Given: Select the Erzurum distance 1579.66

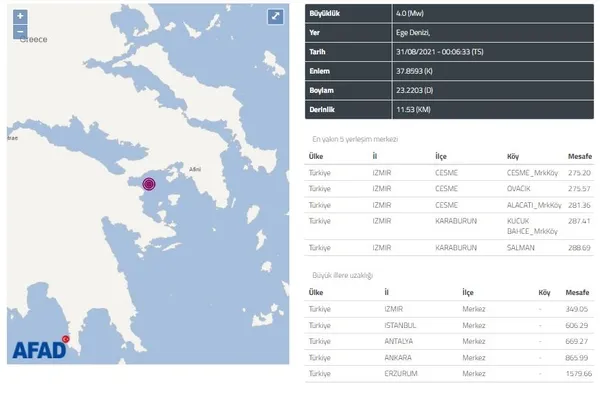Looking at the screenshot, I should (577, 373).
